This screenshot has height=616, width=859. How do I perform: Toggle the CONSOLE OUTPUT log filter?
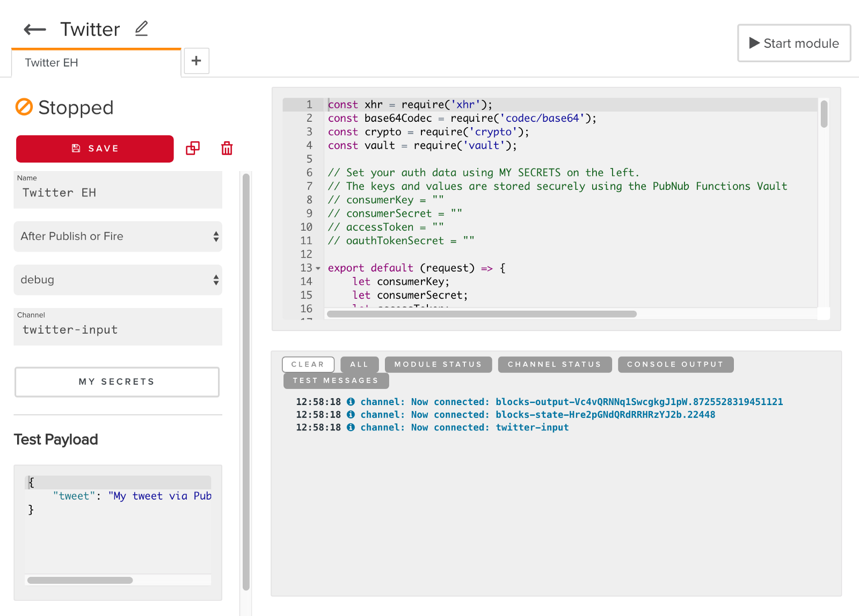(675, 364)
